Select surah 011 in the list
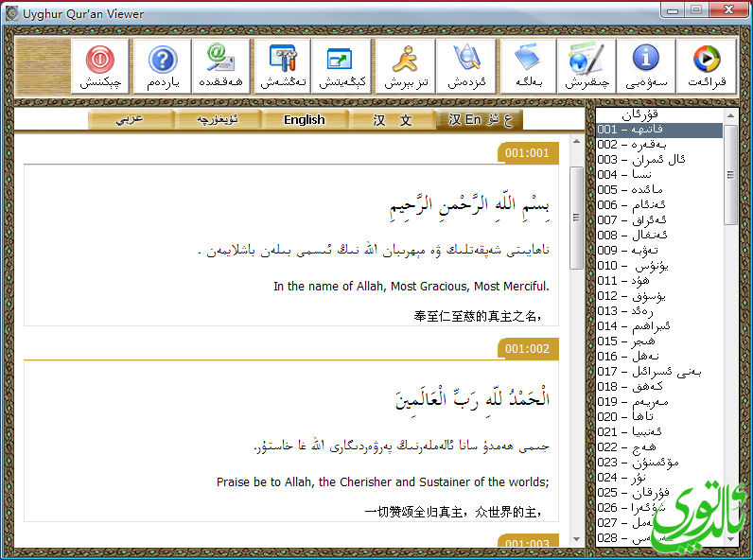Screen dimensions: 753x560 659,281
